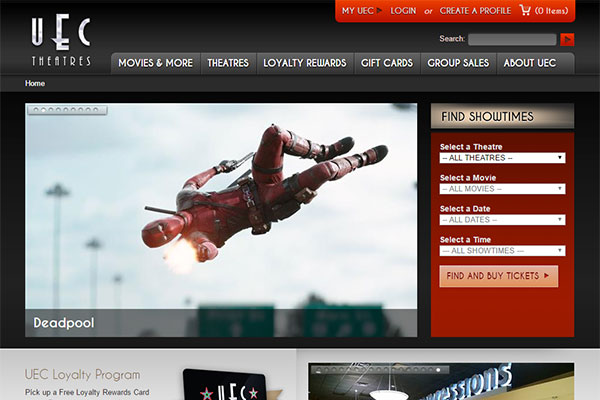Expand the Select a Theatre dropdown
Viewport: 600px width, 400px height.
[502, 158]
